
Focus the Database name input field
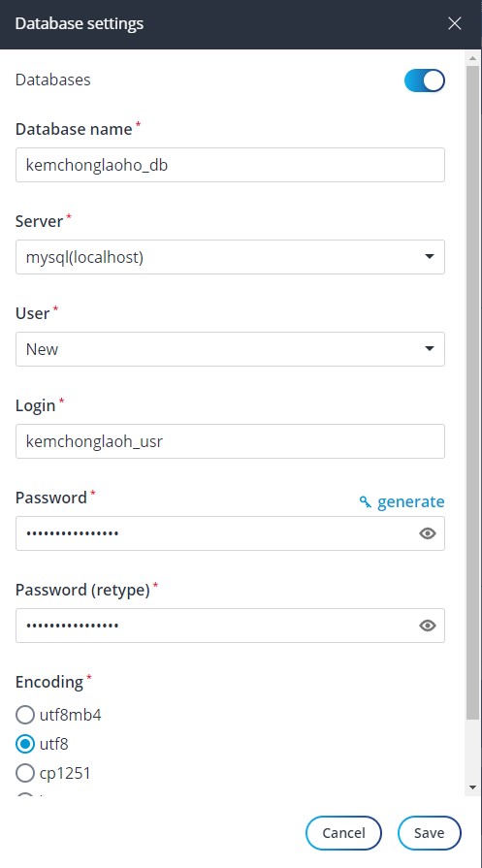230,165
